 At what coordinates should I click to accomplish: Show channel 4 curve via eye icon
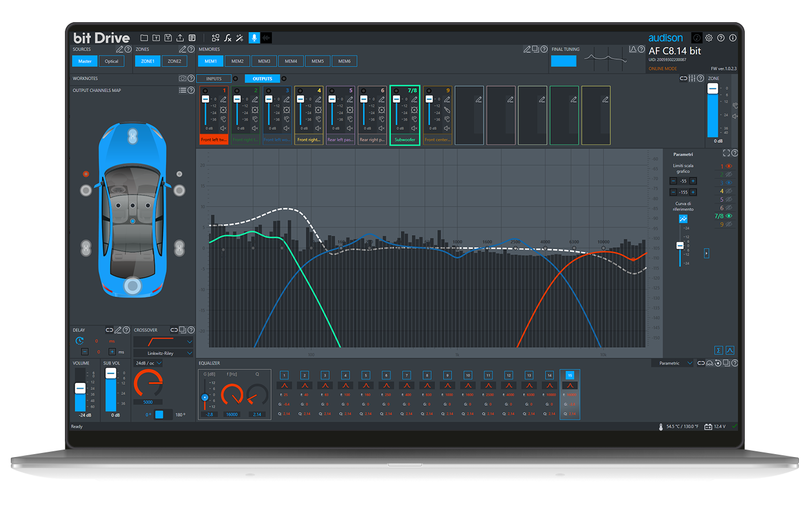coord(729,191)
